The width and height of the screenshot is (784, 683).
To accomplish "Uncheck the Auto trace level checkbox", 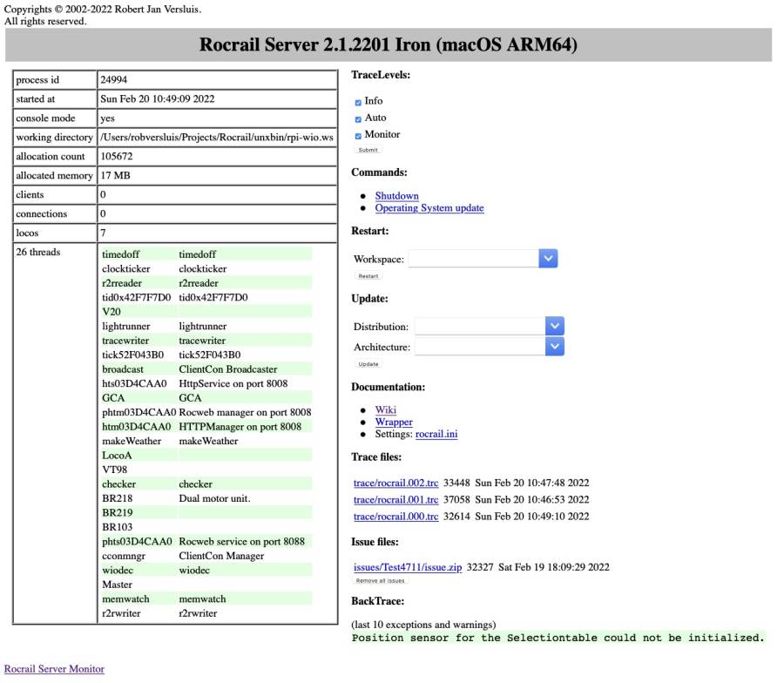I will [358, 118].
